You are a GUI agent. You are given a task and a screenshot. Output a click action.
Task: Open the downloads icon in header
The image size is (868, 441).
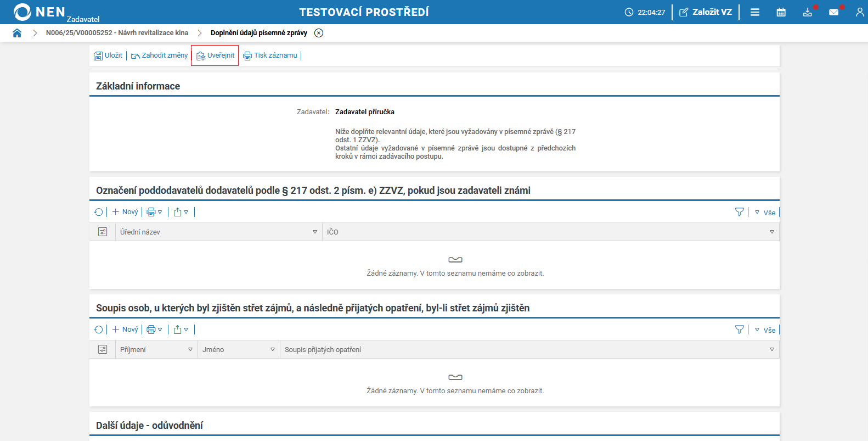[808, 12]
